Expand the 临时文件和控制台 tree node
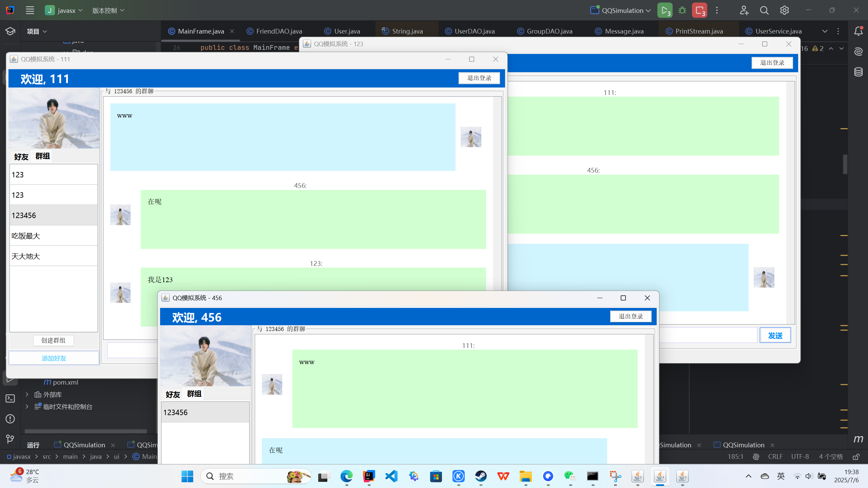Screen dimensions: 868x488 pos(27,407)
